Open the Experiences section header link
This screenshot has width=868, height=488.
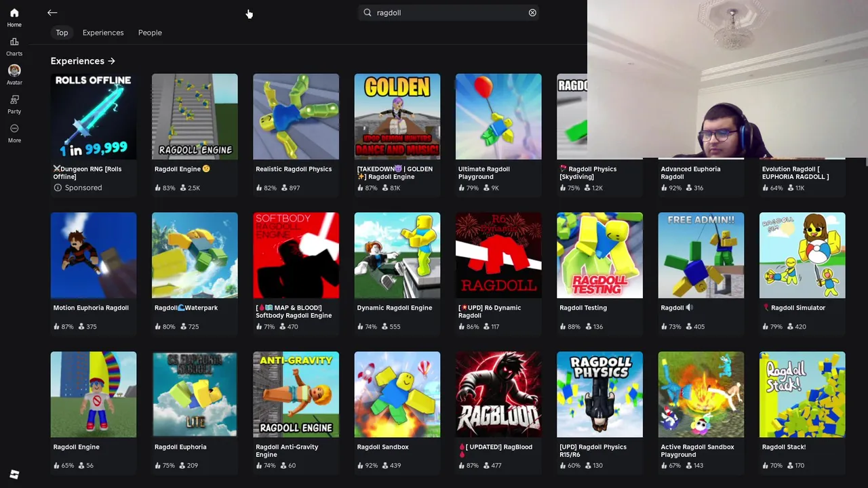[x=83, y=61]
